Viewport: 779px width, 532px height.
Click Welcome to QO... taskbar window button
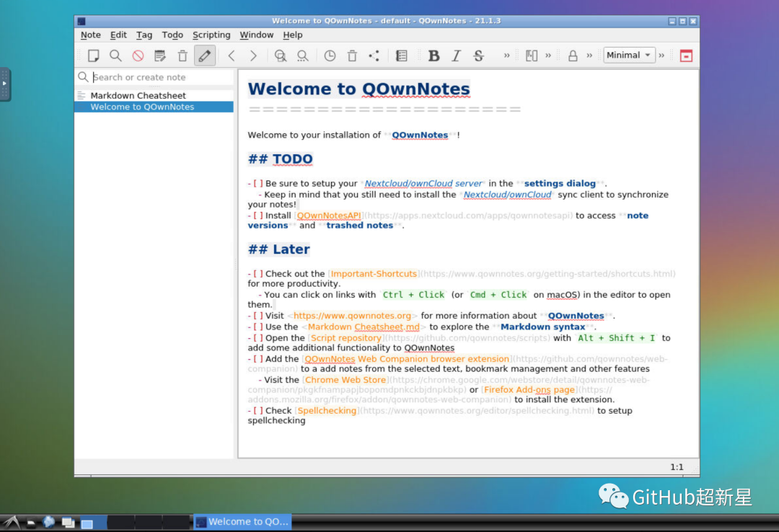tap(242, 522)
